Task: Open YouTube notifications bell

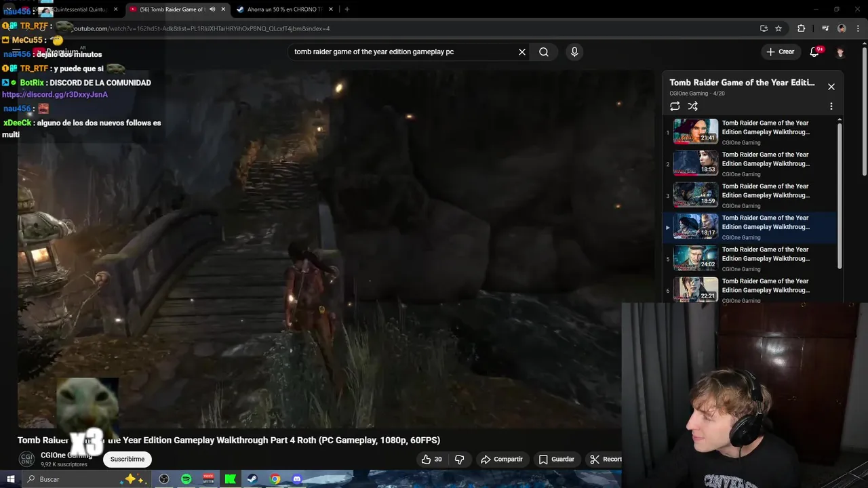Action: pos(815,52)
